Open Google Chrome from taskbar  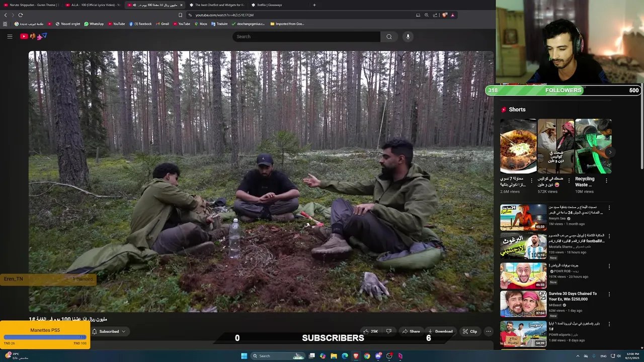pyautogui.click(x=367, y=356)
